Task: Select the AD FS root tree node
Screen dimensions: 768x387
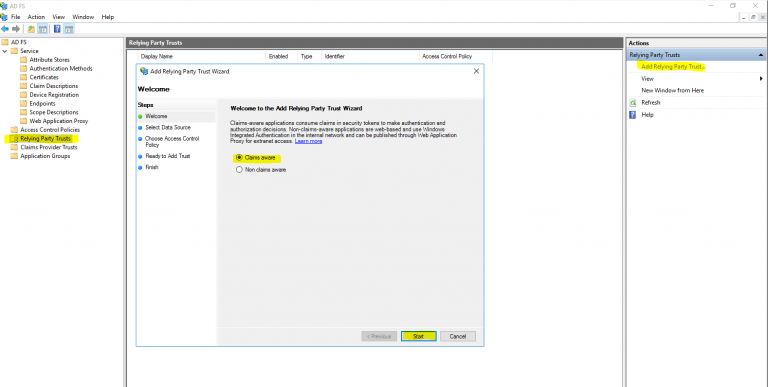Action: (x=19, y=42)
